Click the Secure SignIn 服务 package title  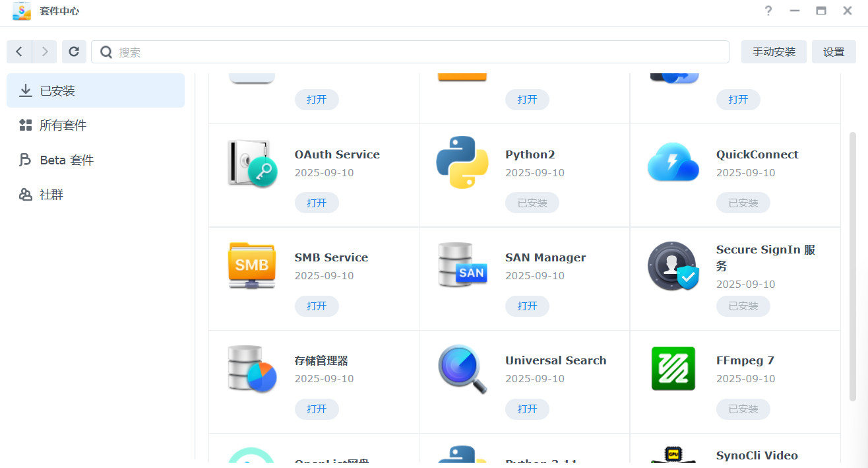point(766,257)
